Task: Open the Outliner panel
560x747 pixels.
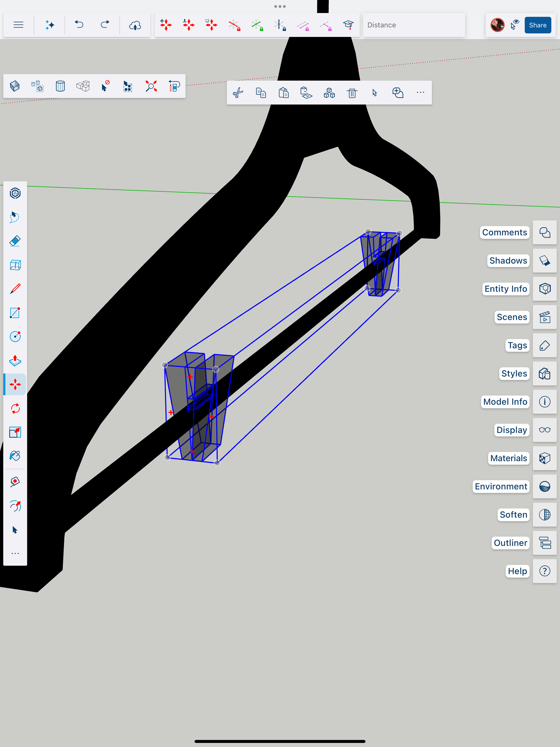Action: 545,543
